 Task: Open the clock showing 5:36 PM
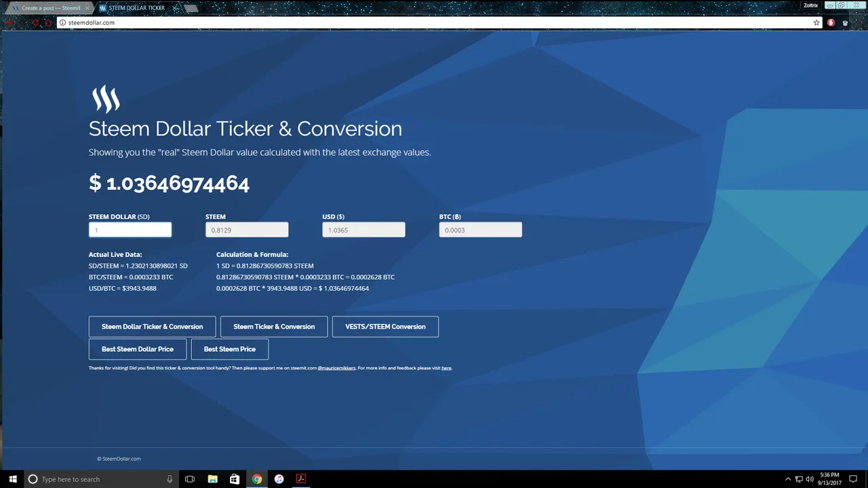(829, 479)
